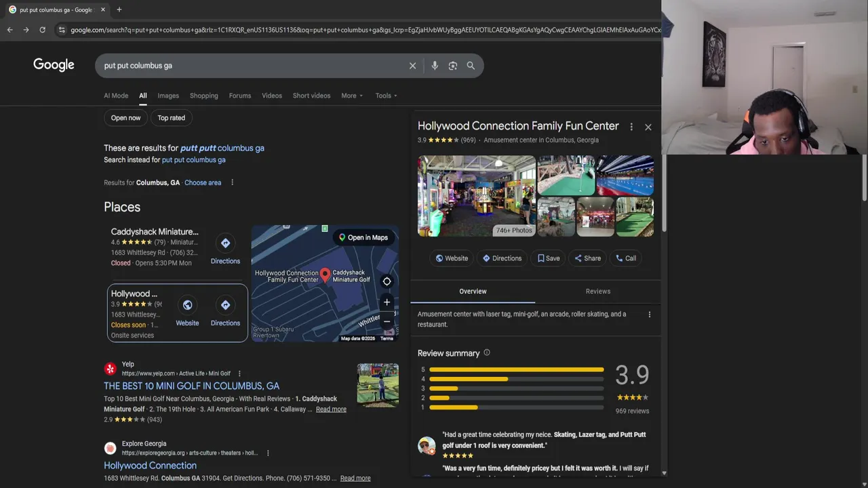Click Read more on Yelp result

(331, 409)
